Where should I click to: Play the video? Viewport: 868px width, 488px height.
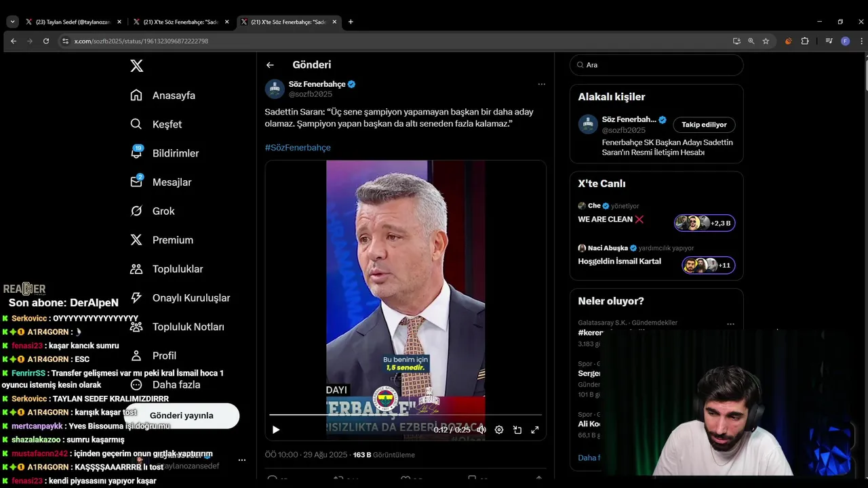click(275, 430)
